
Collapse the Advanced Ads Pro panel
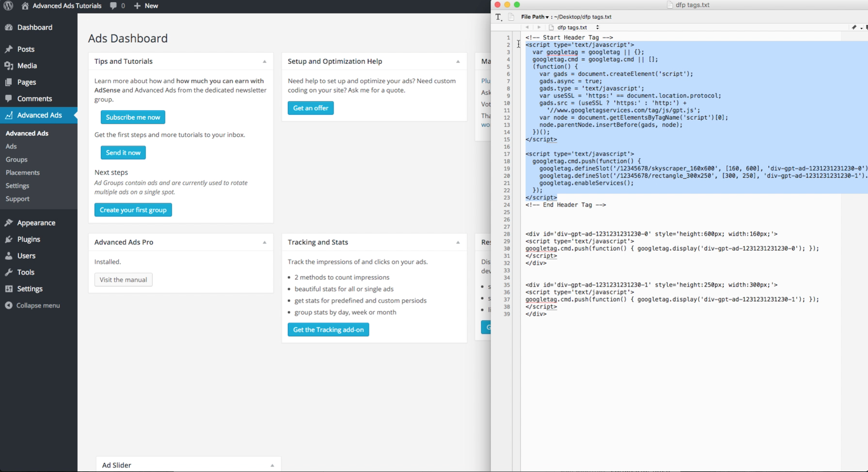(x=264, y=242)
